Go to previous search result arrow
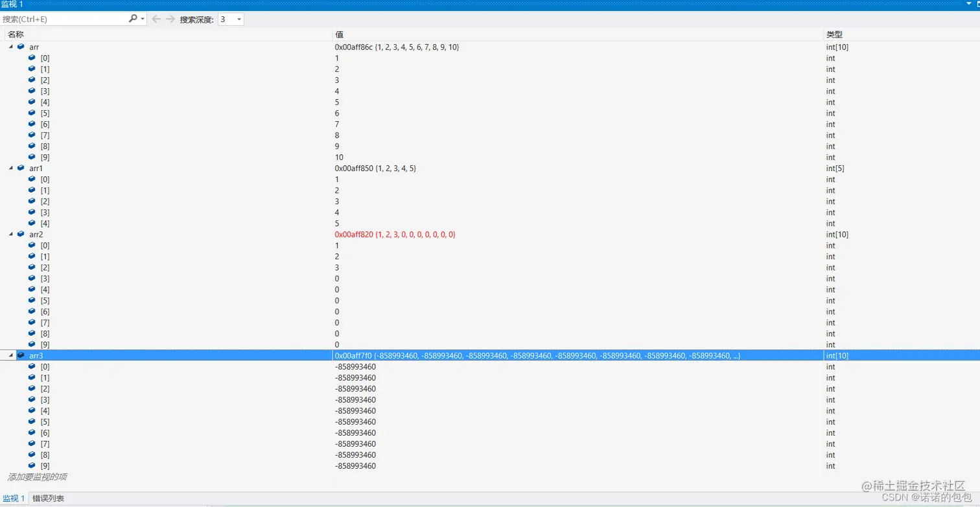This screenshot has width=980, height=507. (156, 19)
